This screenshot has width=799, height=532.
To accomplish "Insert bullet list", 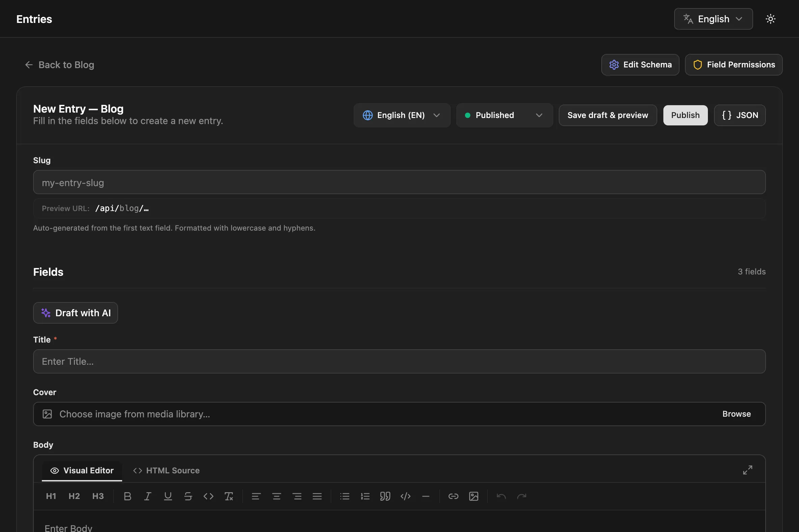I will pos(345,496).
